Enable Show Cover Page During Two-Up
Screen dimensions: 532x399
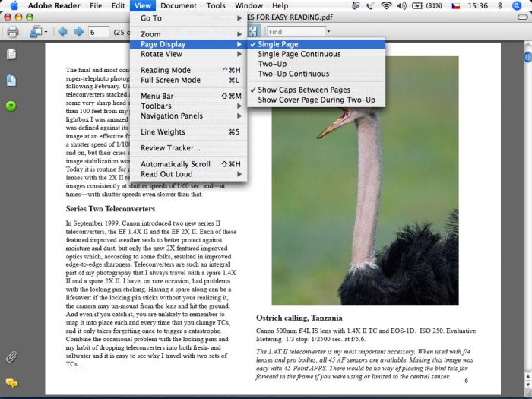tap(316, 100)
